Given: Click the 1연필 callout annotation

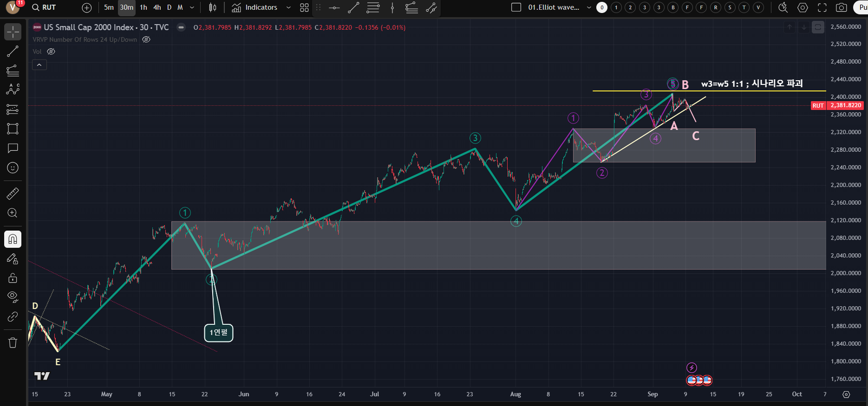Looking at the screenshot, I should click(x=218, y=332).
